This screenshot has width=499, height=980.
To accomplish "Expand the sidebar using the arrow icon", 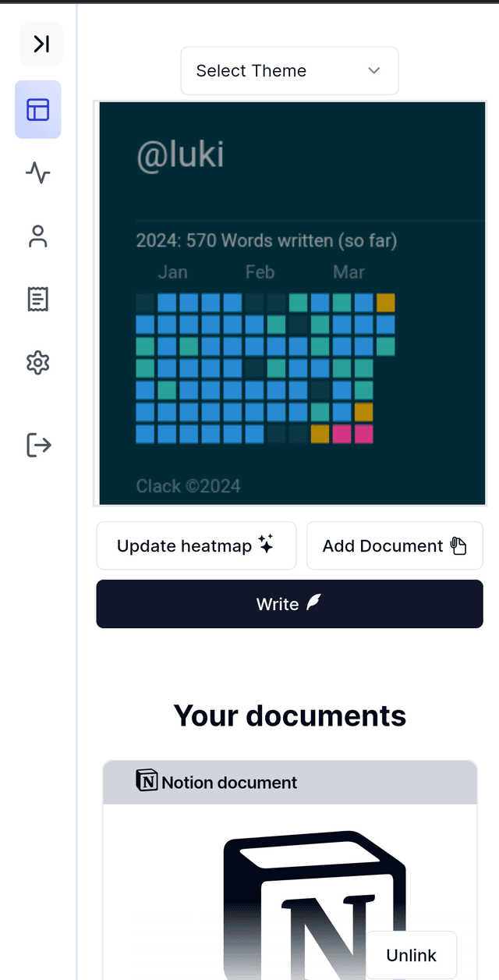I will 41,44.
